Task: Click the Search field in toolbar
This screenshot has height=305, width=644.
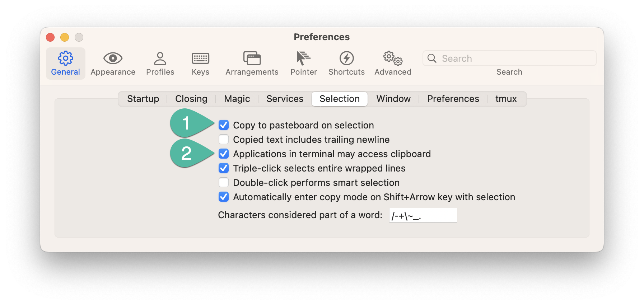Action: pos(509,58)
